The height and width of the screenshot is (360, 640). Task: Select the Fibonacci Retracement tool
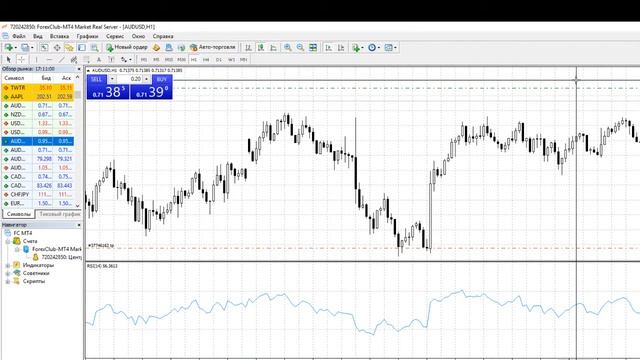[87, 60]
